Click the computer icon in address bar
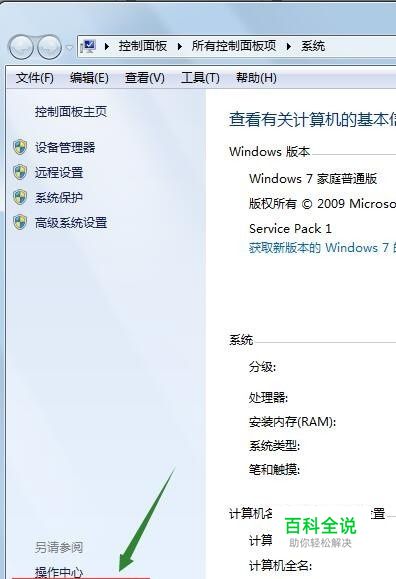 click(88, 46)
